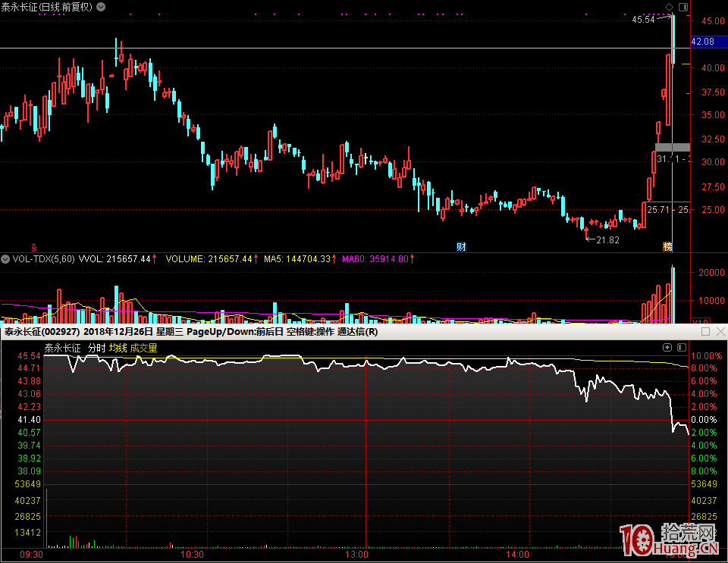Toggle the 成交量 volume label
The width and height of the screenshot is (728, 563).
coord(143,348)
